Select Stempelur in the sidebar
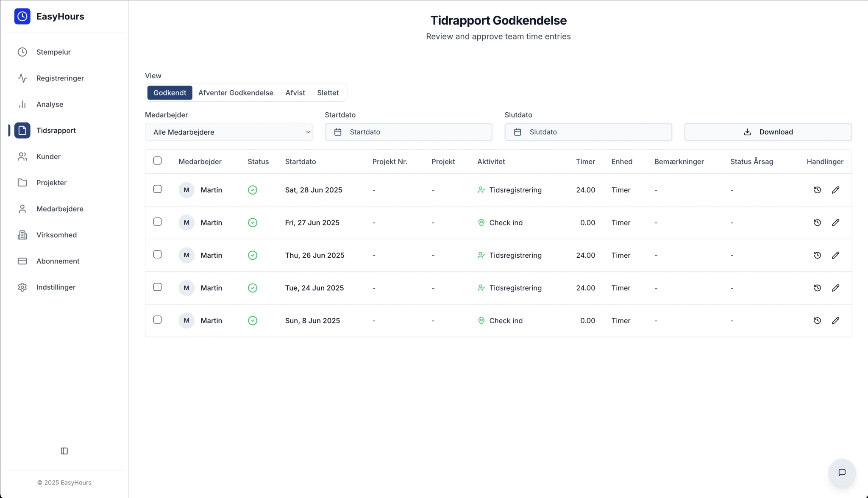 (x=53, y=52)
